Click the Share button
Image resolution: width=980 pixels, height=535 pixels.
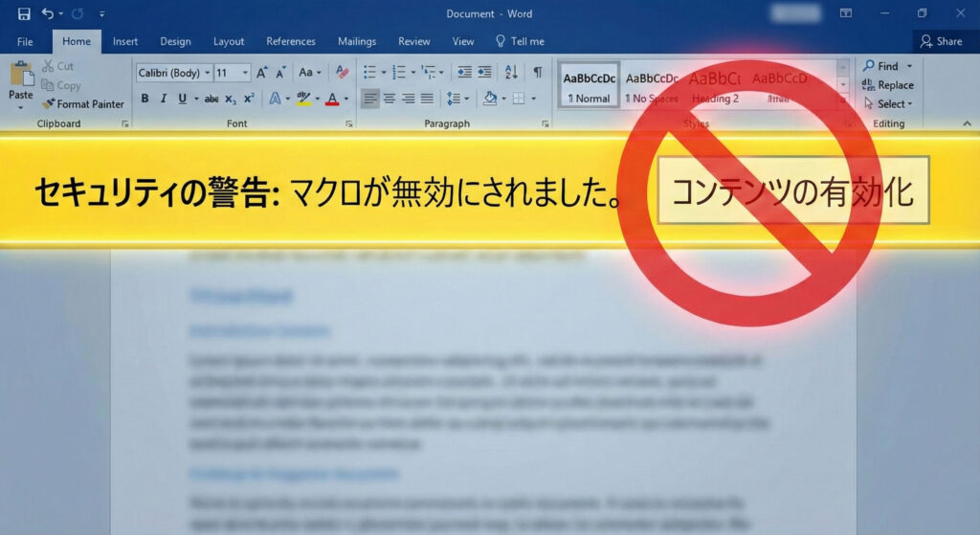coord(941,41)
